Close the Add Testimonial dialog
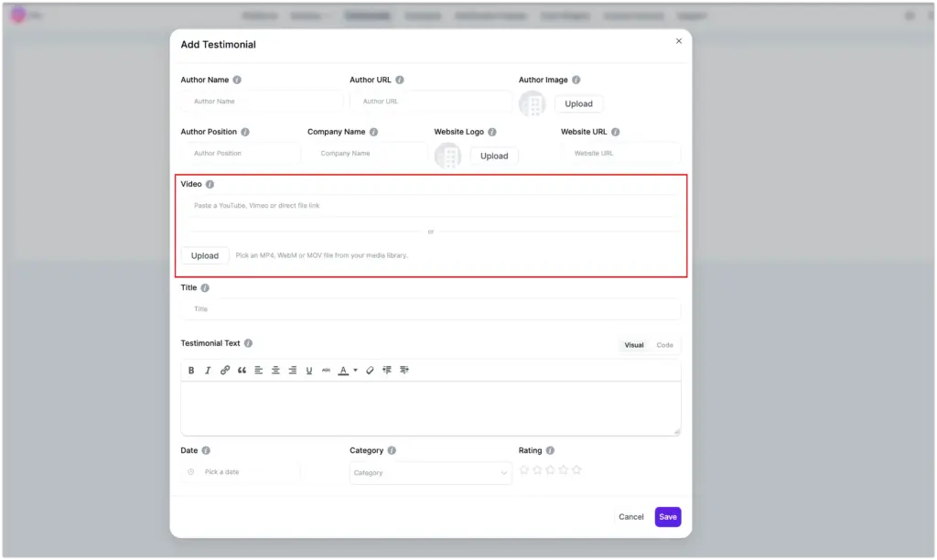The height and width of the screenshot is (560, 937). tap(679, 41)
